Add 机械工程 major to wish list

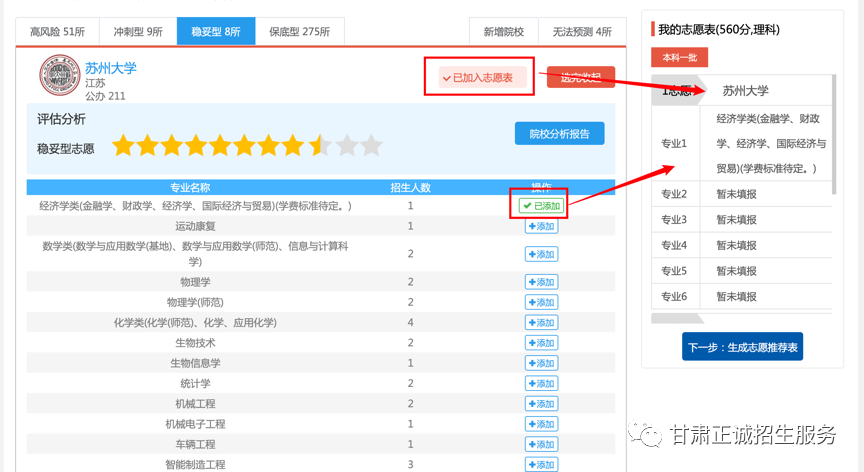coord(541,404)
